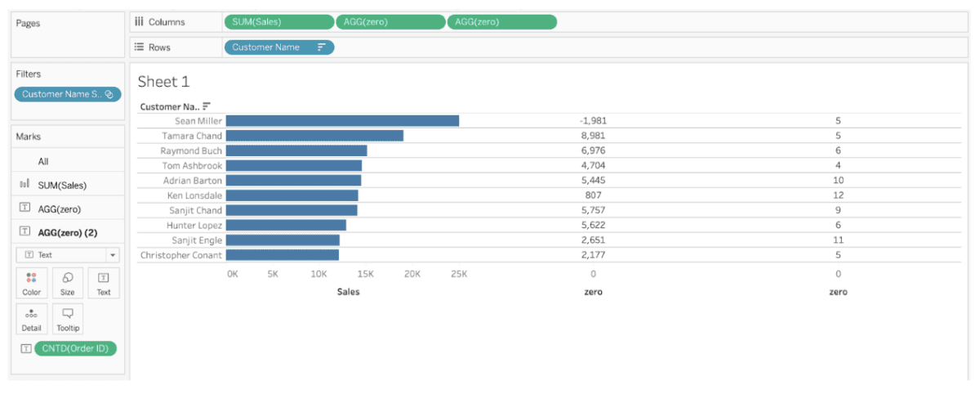Image resolution: width=980 pixels, height=399 pixels.
Task: Select the Christopher Conant sales bar
Action: pos(283,255)
